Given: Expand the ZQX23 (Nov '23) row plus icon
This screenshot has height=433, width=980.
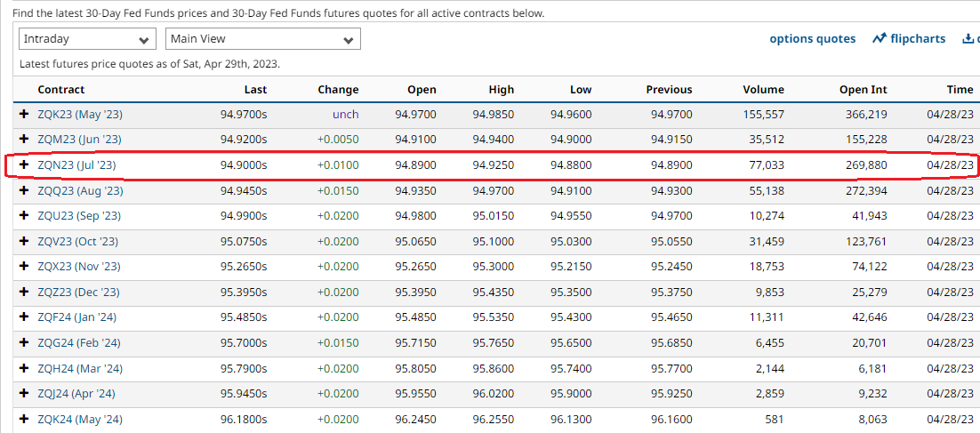Looking at the screenshot, I should pyautogui.click(x=24, y=267).
